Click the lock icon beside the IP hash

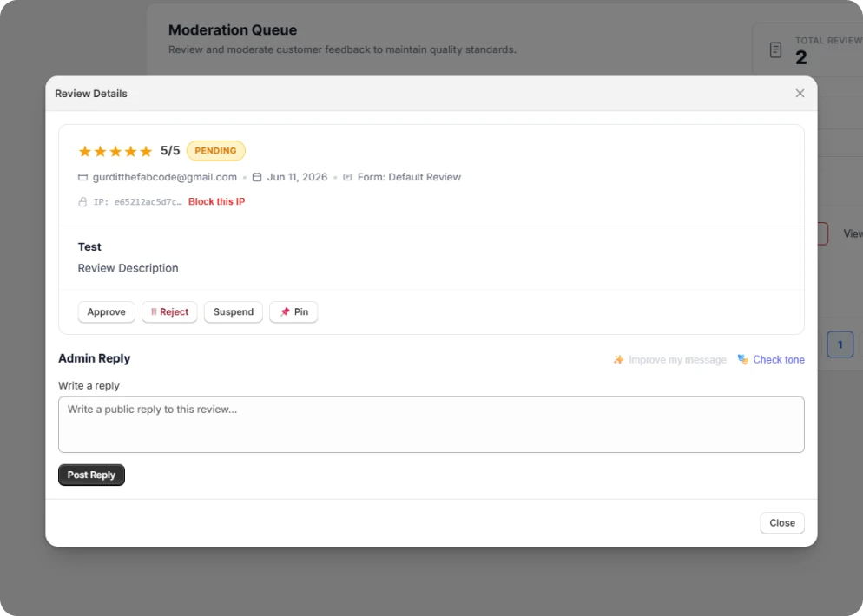[82, 202]
